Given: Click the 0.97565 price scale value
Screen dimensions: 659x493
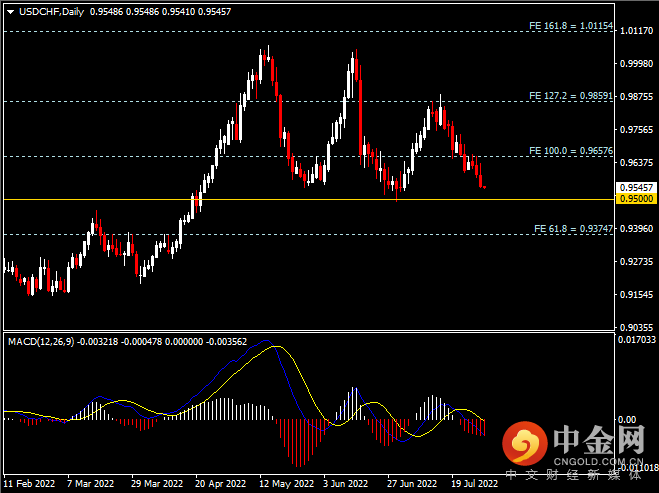Looking at the screenshot, I should coord(637,130).
